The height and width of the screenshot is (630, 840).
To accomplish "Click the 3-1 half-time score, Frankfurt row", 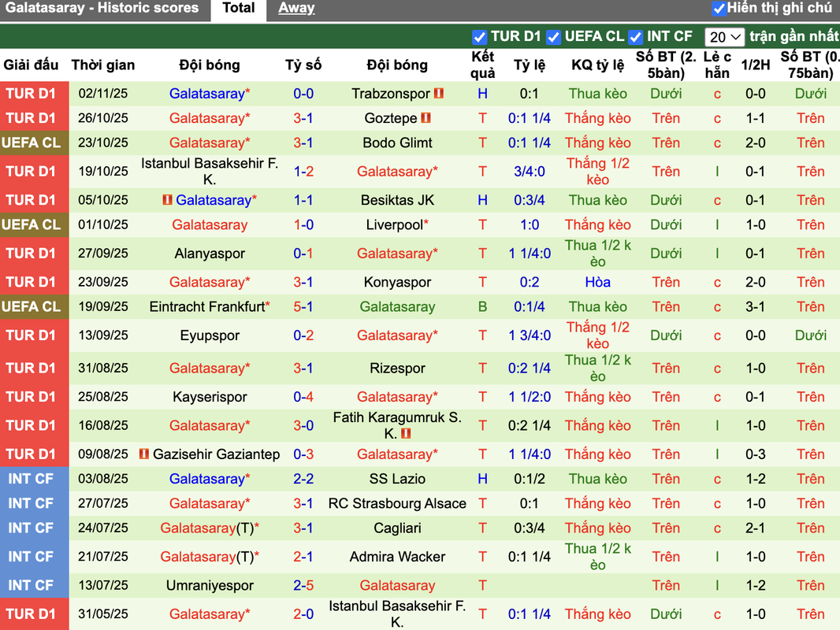I will 756,306.
